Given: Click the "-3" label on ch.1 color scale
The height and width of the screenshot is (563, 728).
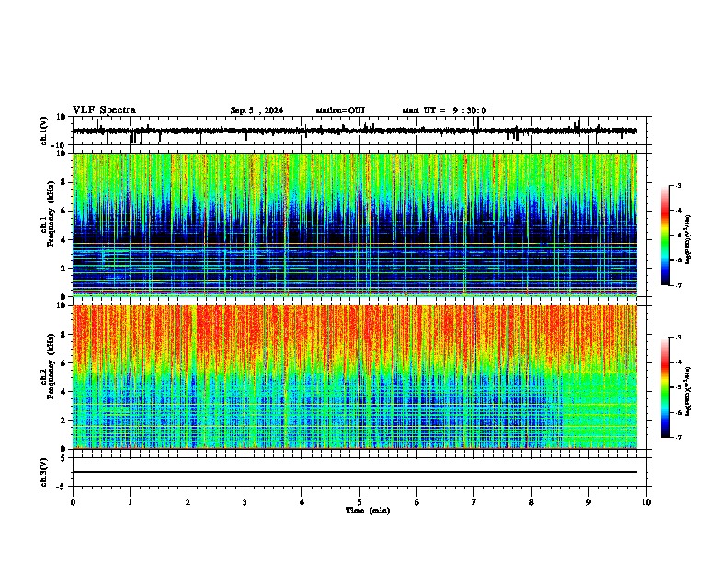Looking at the screenshot, I should [x=677, y=186].
